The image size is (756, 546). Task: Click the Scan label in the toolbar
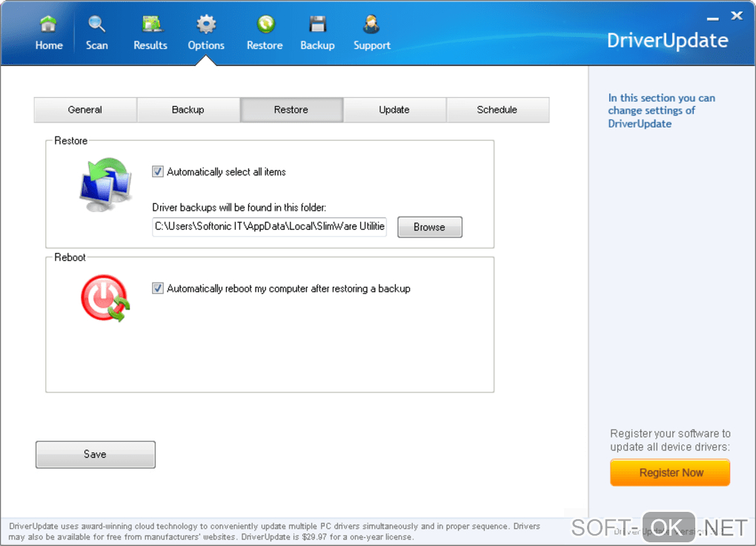(x=97, y=45)
